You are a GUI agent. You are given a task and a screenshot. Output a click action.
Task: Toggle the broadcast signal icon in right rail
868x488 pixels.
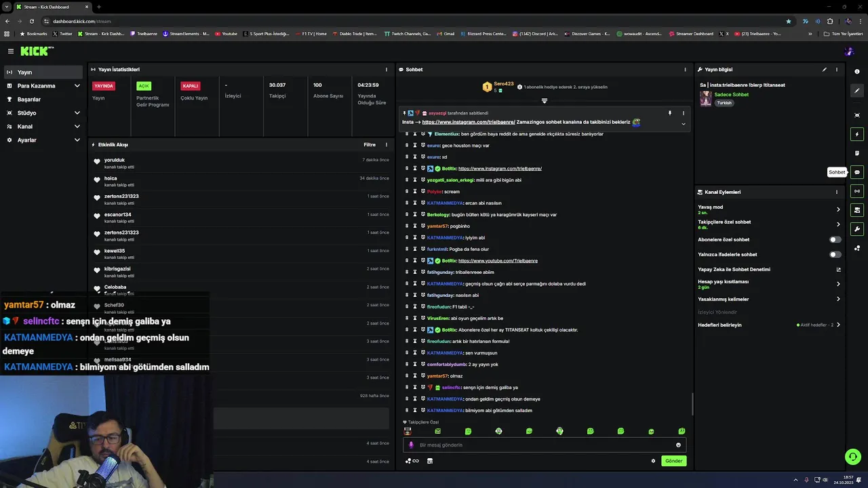pos(857,191)
